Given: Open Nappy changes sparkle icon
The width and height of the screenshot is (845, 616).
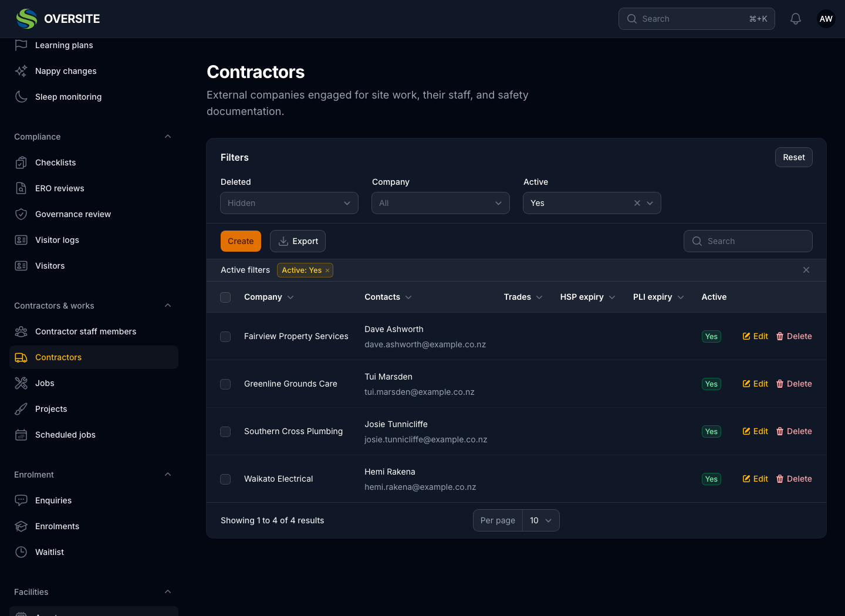Looking at the screenshot, I should point(21,71).
